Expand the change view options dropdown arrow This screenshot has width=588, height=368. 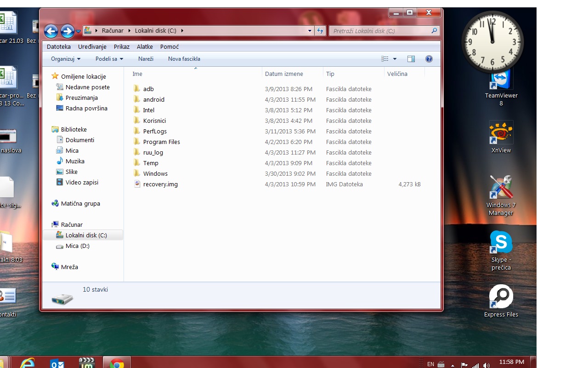[x=395, y=59]
